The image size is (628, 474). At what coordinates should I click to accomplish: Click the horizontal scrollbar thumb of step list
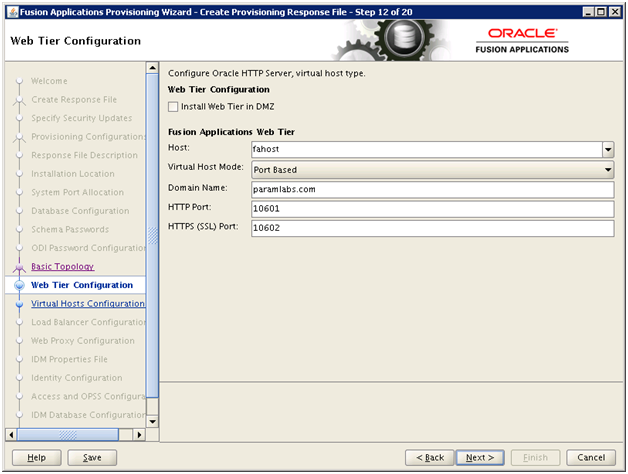tap(68, 434)
